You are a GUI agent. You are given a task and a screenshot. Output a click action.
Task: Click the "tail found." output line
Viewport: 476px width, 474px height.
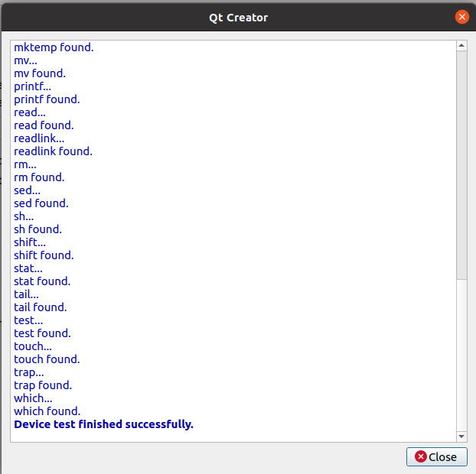pos(40,307)
